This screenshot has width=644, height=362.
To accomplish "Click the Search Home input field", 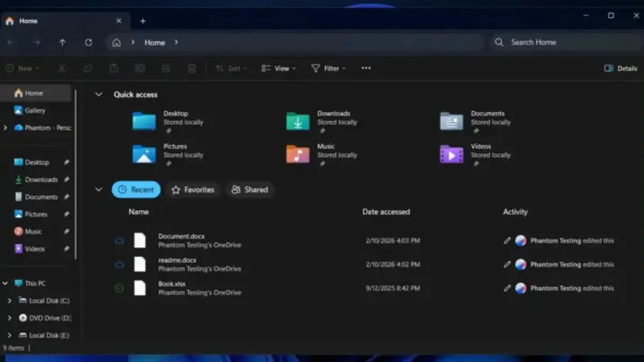I will [563, 42].
